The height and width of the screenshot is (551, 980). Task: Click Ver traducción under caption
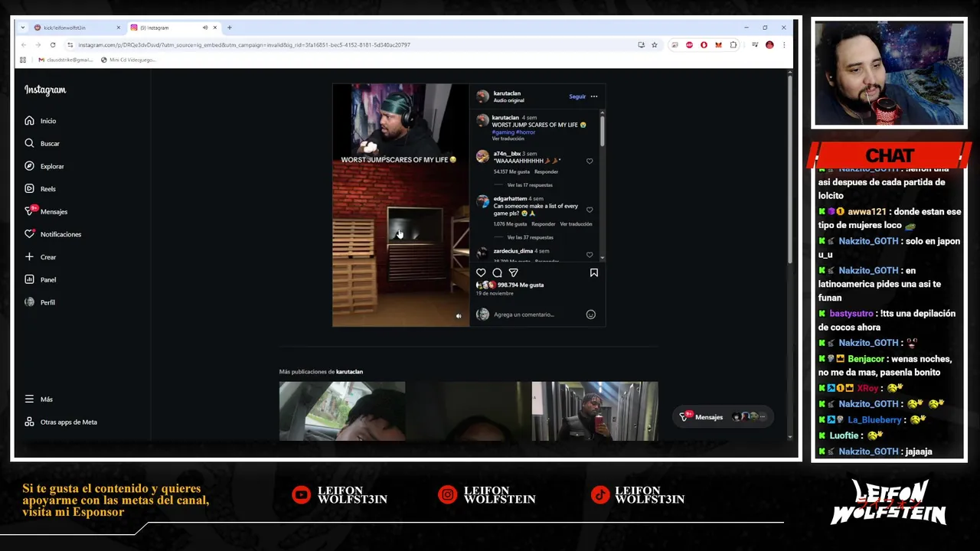tap(508, 139)
